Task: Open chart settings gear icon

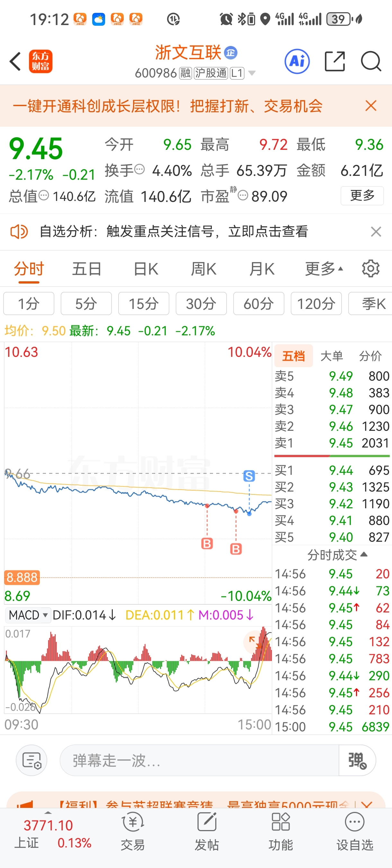Action: 370,268
